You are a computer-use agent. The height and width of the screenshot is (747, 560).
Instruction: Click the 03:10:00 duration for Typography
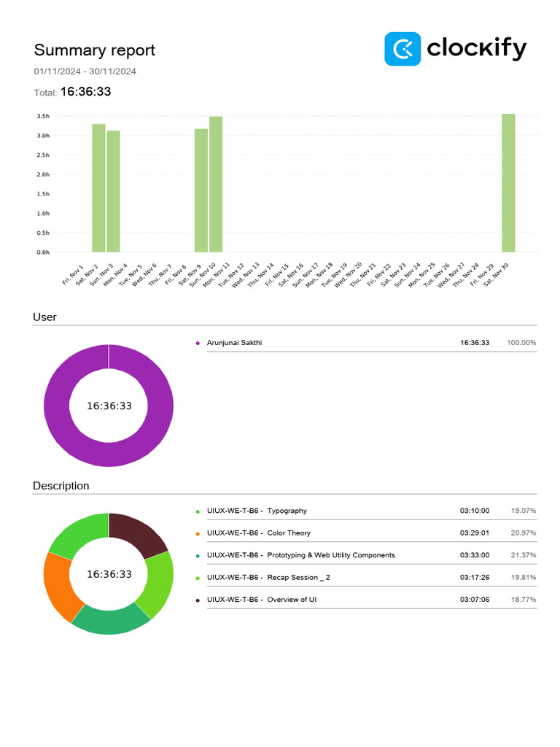coord(474,511)
